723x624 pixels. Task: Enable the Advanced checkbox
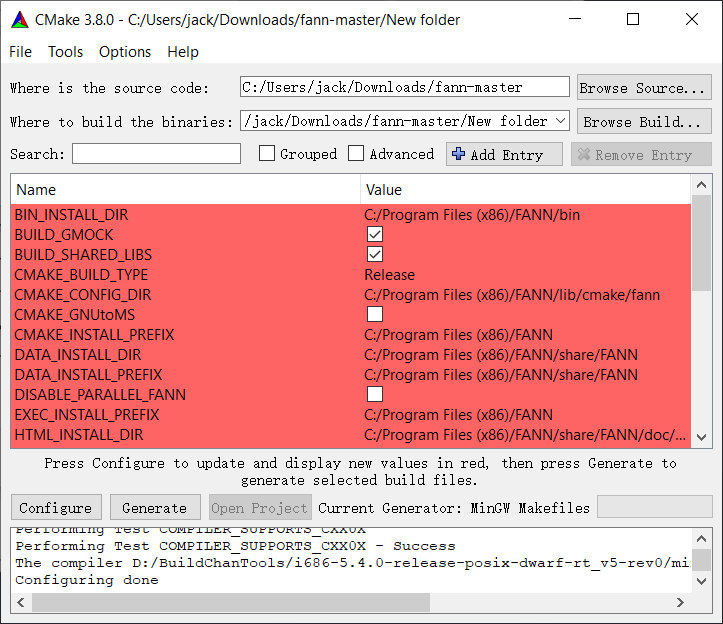pos(356,154)
